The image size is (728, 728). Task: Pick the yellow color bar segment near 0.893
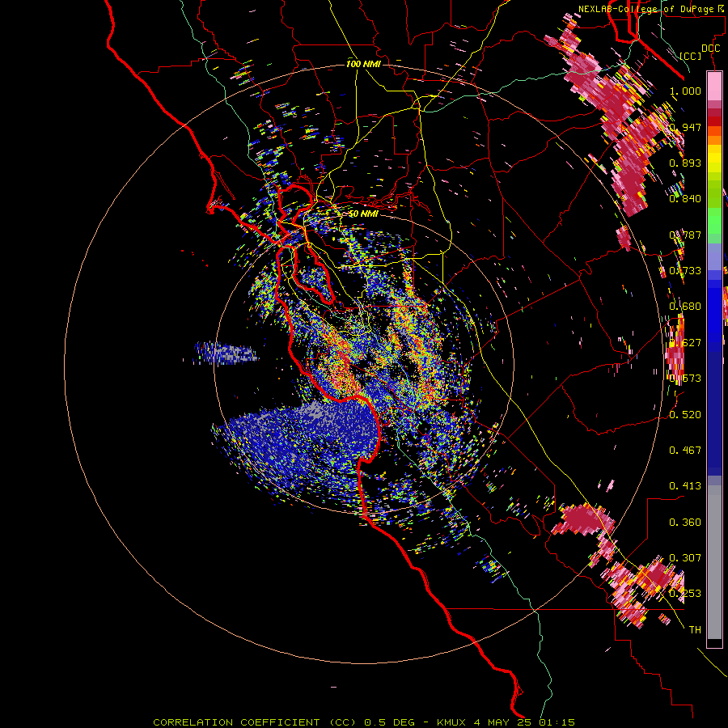[x=714, y=159]
